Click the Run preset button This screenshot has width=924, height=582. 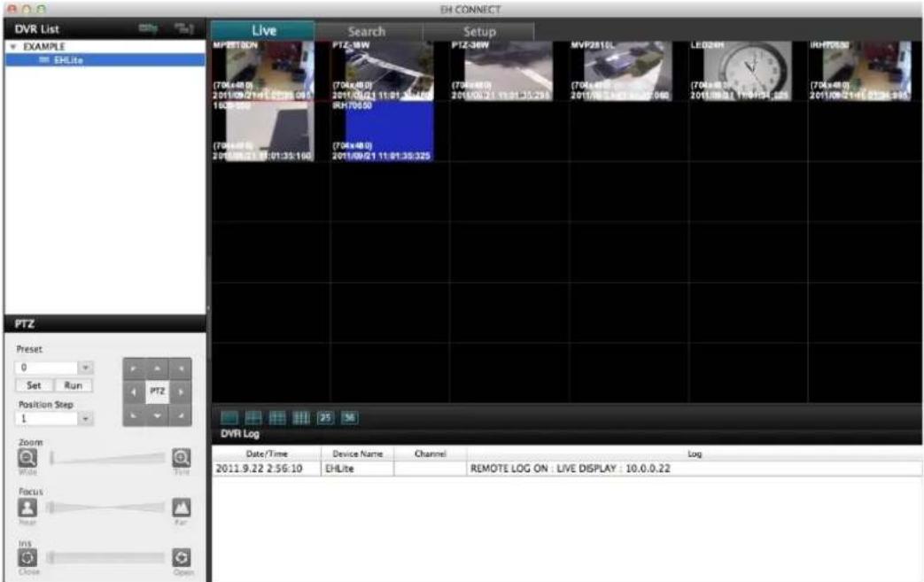point(73,385)
